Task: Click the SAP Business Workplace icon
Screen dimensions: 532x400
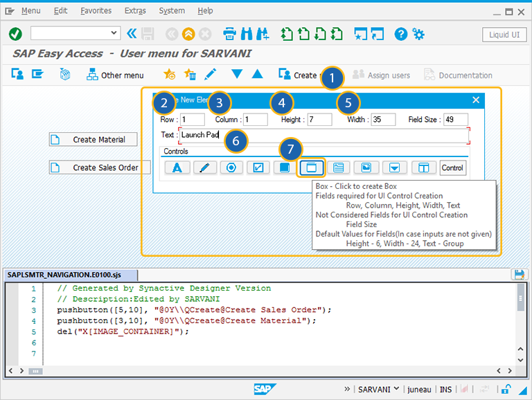Action: [65, 74]
